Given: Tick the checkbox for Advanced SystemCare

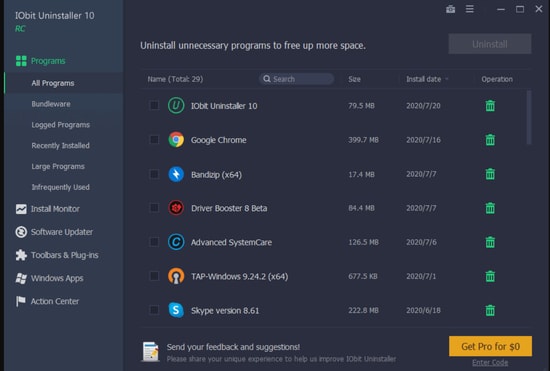Looking at the screenshot, I should click(x=154, y=242).
